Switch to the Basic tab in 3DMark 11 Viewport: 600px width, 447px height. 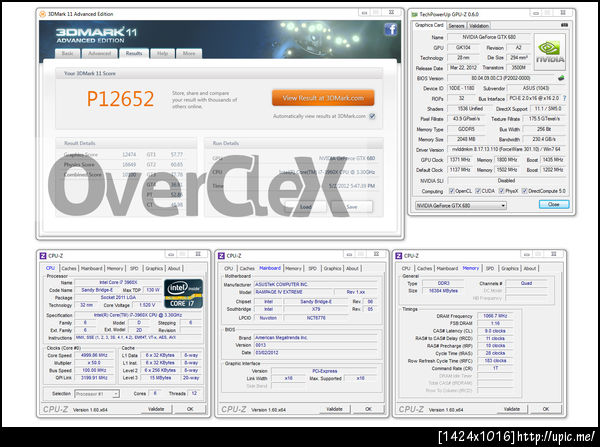[x=67, y=54]
